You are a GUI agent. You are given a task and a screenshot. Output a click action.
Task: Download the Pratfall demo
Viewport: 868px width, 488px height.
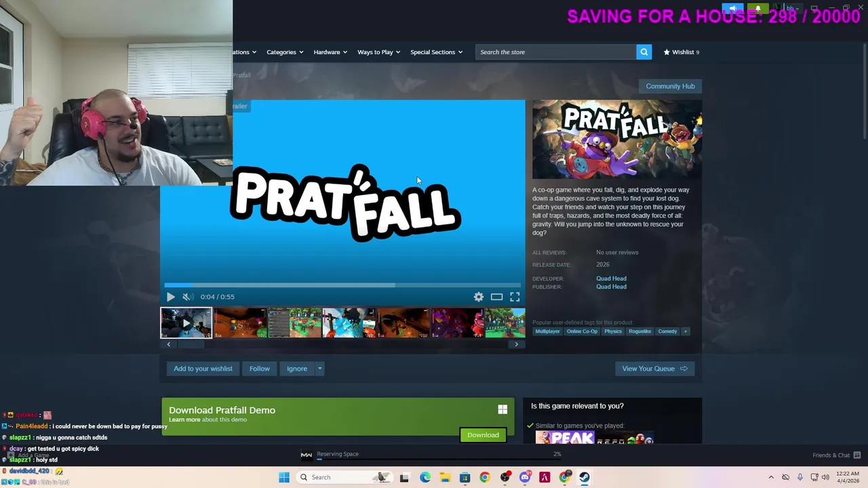[483, 435]
